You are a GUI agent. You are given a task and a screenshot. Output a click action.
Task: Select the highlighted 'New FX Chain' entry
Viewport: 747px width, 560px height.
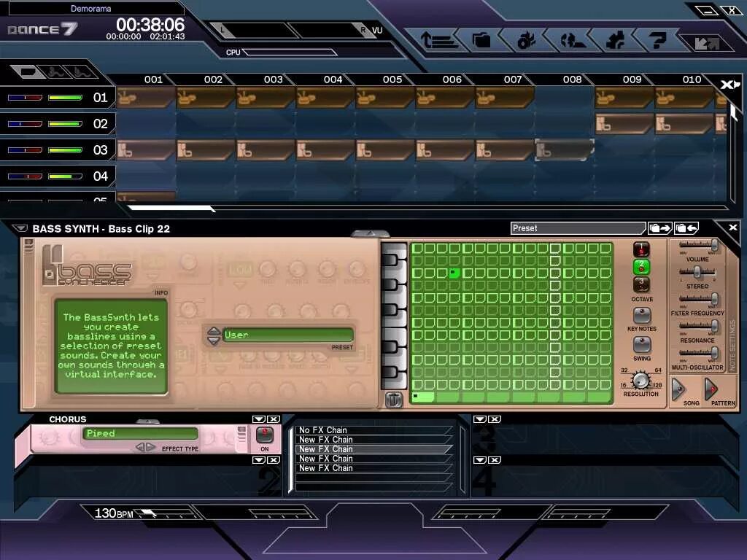(374, 449)
